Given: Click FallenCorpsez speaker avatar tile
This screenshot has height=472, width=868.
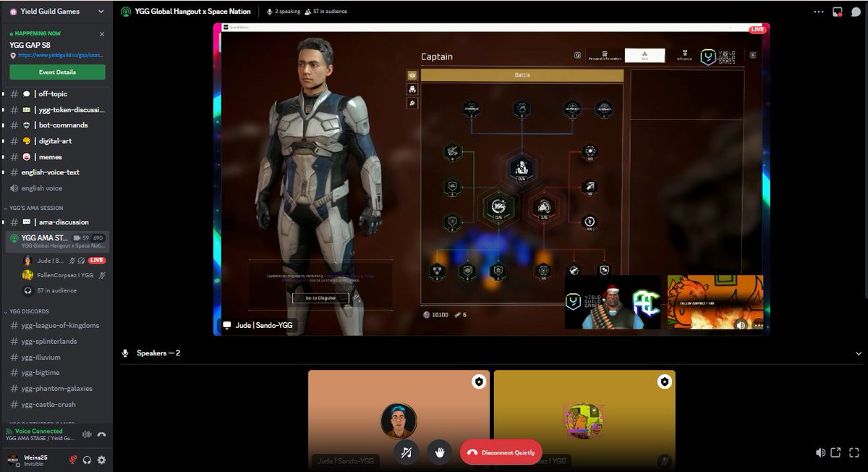Looking at the screenshot, I should (x=584, y=421).
